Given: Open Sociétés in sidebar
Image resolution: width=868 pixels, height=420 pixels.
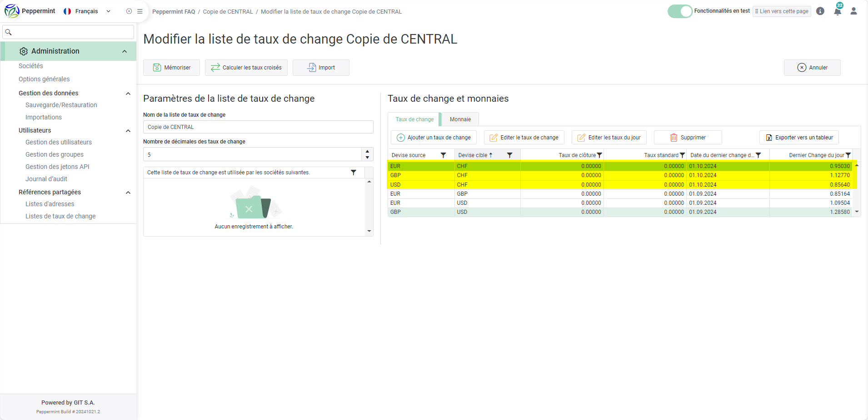Looking at the screenshot, I should tap(31, 66).
